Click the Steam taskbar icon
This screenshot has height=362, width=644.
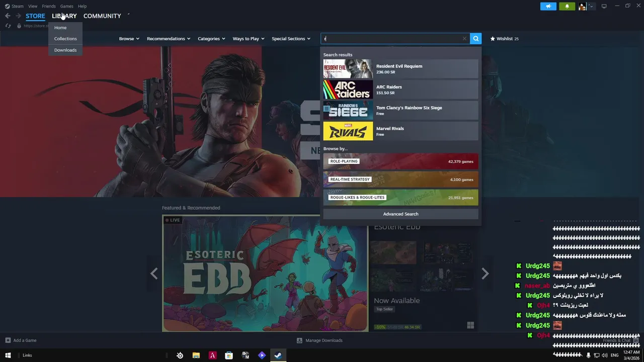tap(278, 355)
